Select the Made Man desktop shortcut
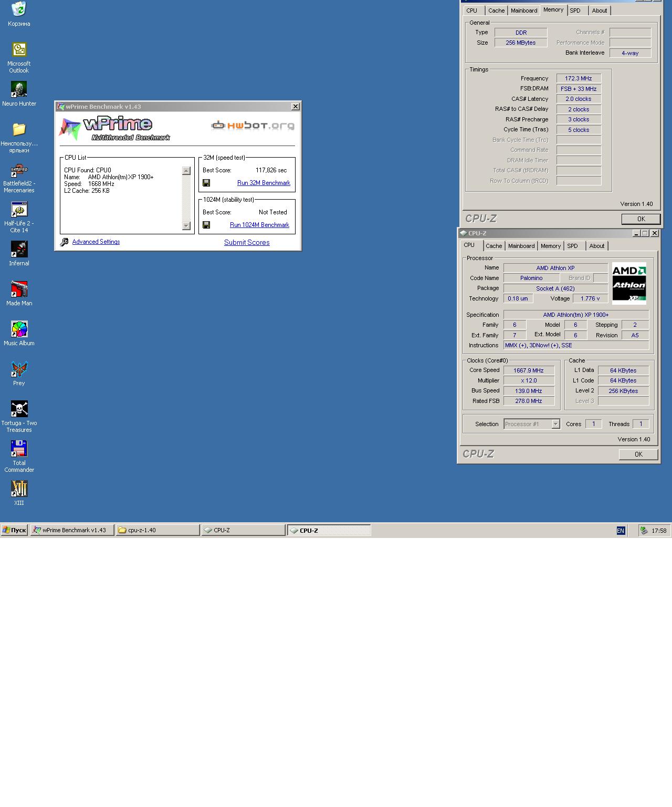Viewport: 672px width, 807px height. click(x=19, y=294)
